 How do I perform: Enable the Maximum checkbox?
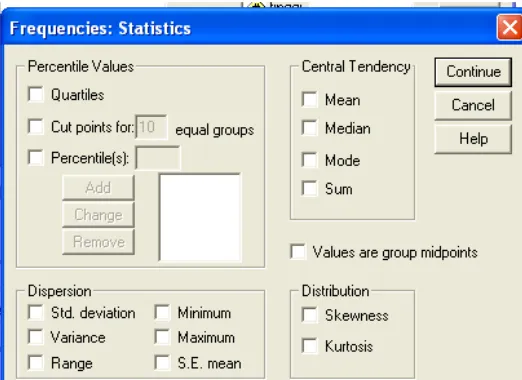click(x=162, y=337)
